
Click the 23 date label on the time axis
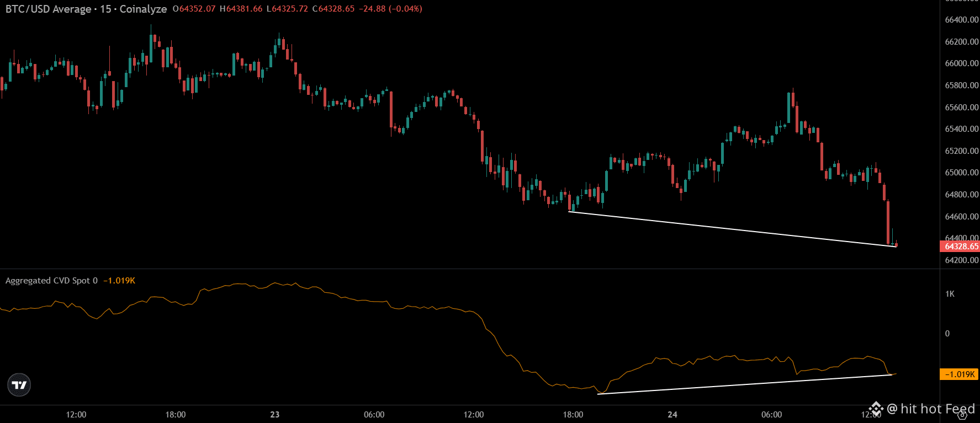point(275,415)
